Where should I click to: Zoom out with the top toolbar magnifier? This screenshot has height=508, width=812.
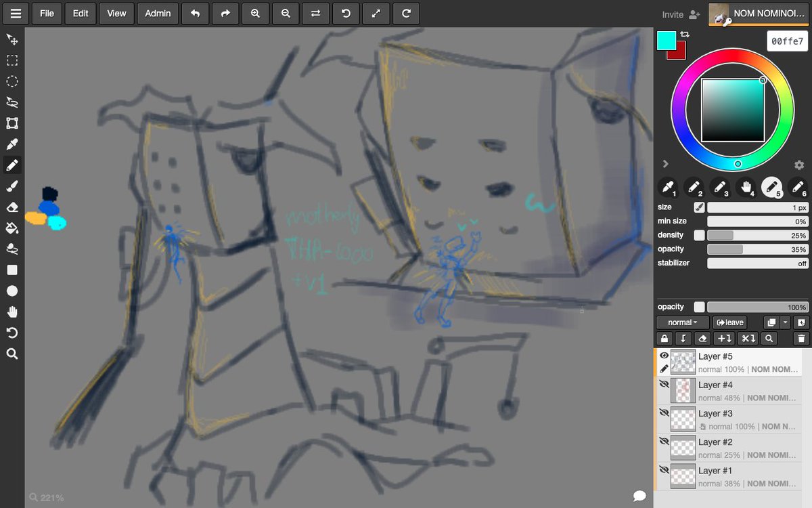(286, 14)
